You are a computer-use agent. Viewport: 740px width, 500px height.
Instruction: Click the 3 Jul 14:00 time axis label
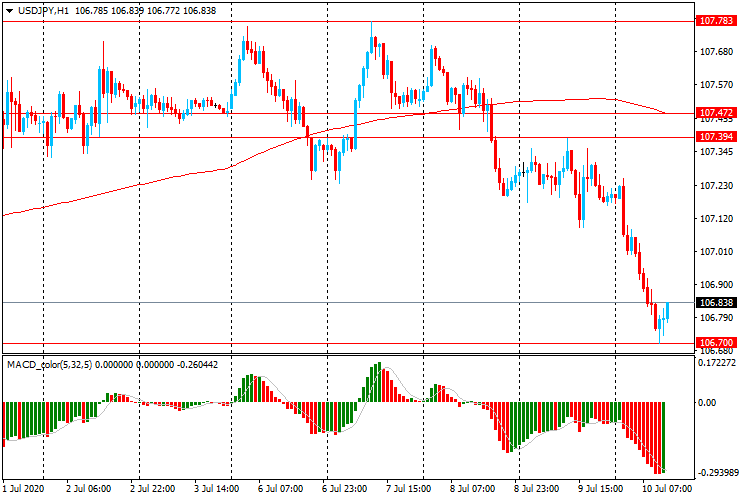tap(216, 491)
